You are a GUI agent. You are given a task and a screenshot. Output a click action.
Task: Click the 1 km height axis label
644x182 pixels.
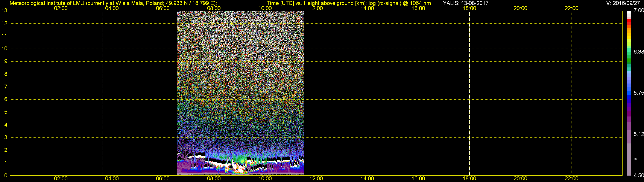pyautogui.click(x=6, y=163)
